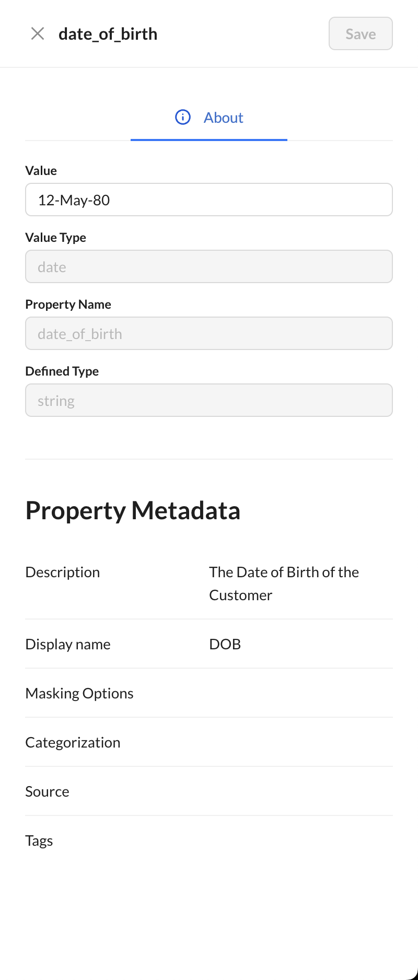Switch to the About tab
The height and width of the screenshot is (980, 418).
click(223, 118)
